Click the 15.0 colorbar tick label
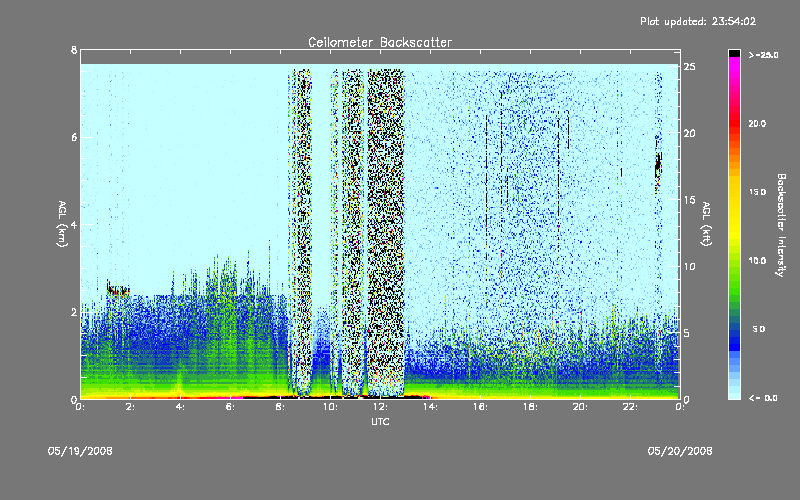This screenshot has height=500, width=800. tap(757, 192)
